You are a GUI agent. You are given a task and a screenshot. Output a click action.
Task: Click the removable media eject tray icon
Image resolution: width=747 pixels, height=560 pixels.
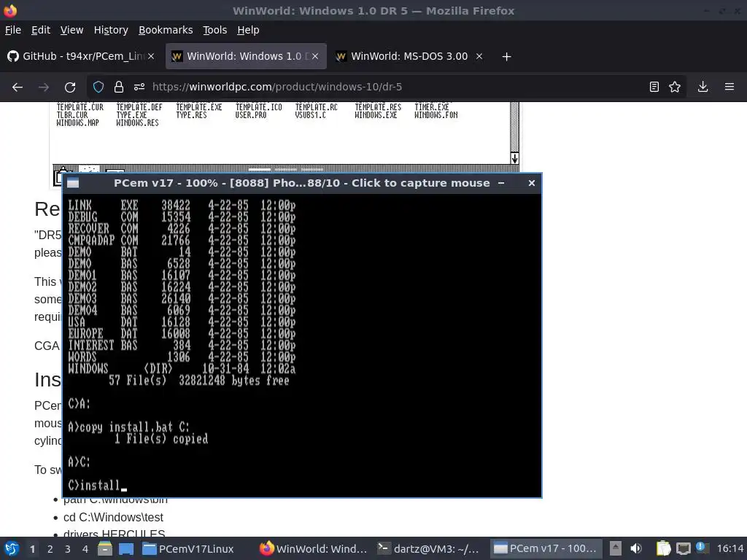pyautogui.click(x=616, y=548)
